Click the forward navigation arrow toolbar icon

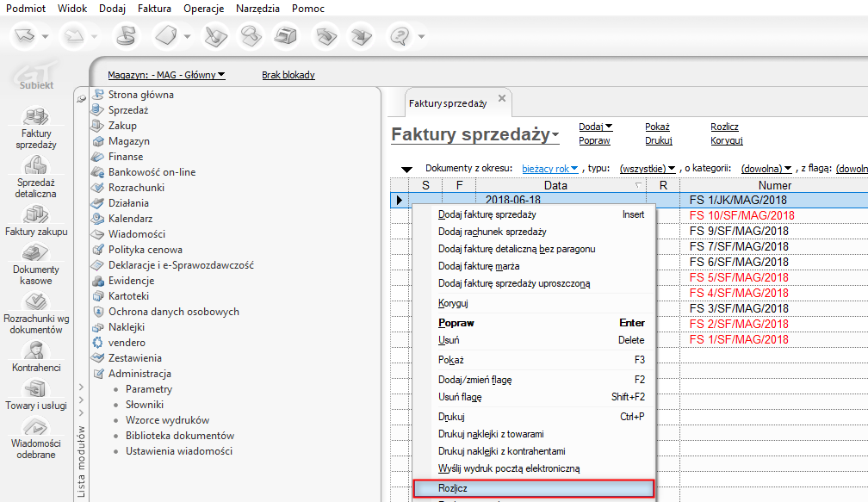coord(73,36)
